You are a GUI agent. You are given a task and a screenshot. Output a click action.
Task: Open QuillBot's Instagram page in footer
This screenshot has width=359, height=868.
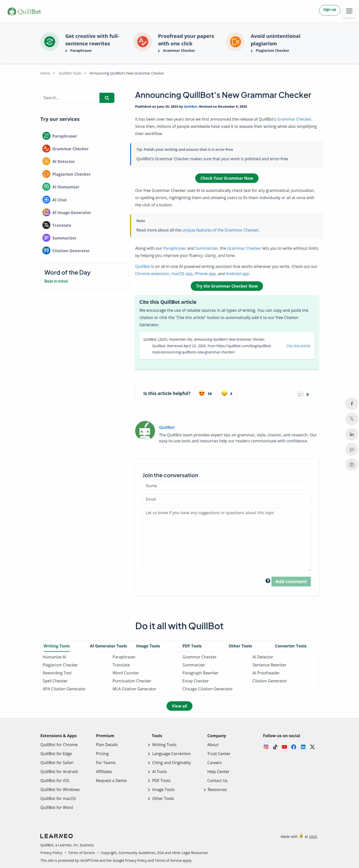(x=266, y=747)
